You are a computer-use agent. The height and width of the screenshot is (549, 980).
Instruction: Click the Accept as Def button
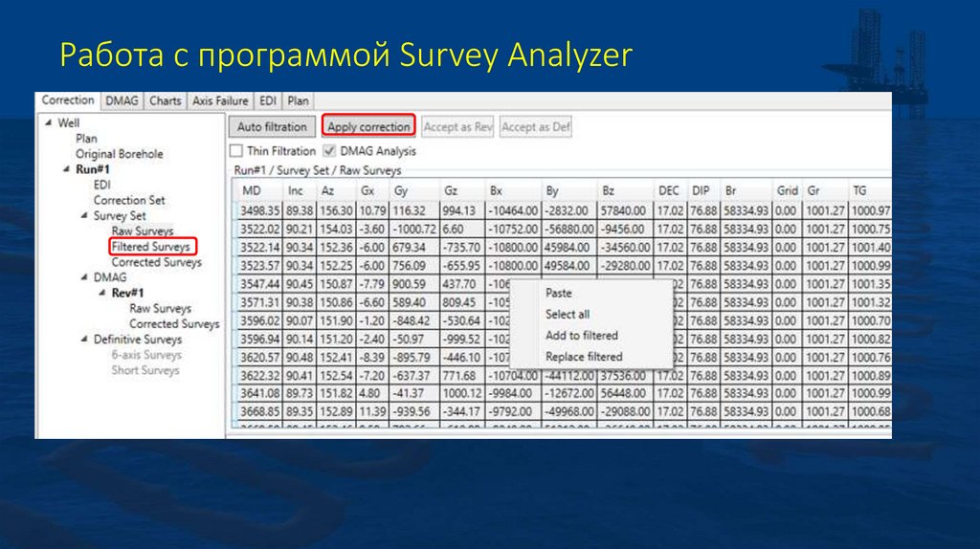pyautogui.click(x=536, y=127)
